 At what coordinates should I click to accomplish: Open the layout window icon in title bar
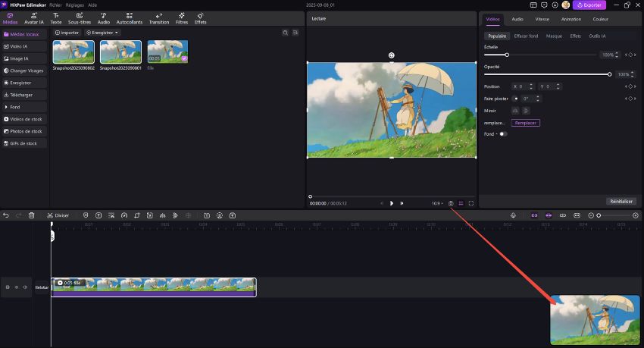[533, 5]
